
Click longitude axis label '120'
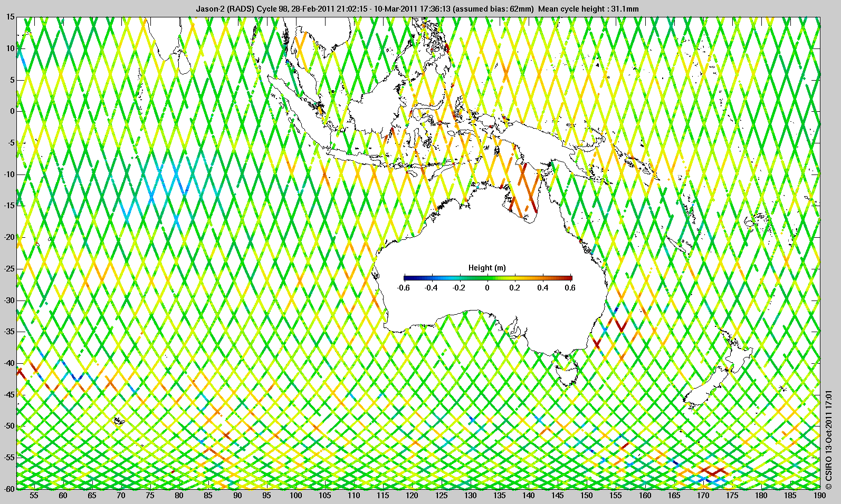[412, 496]
